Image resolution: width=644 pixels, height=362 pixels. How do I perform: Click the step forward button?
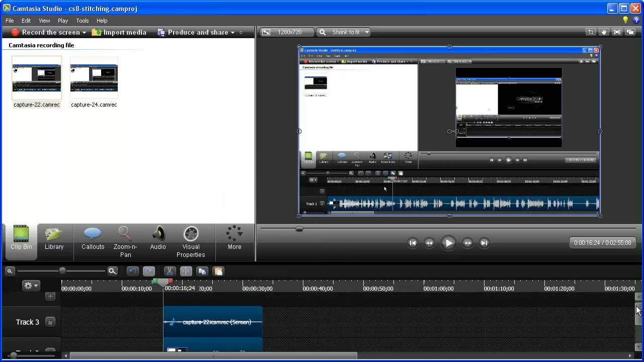point(467,243)
